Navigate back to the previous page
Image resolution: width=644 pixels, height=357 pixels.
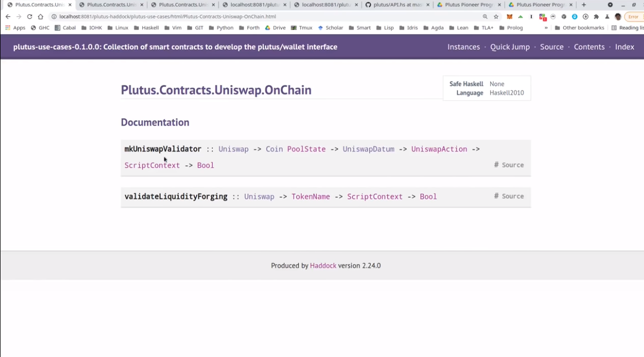pyautogui.click(x=8, y=17)
